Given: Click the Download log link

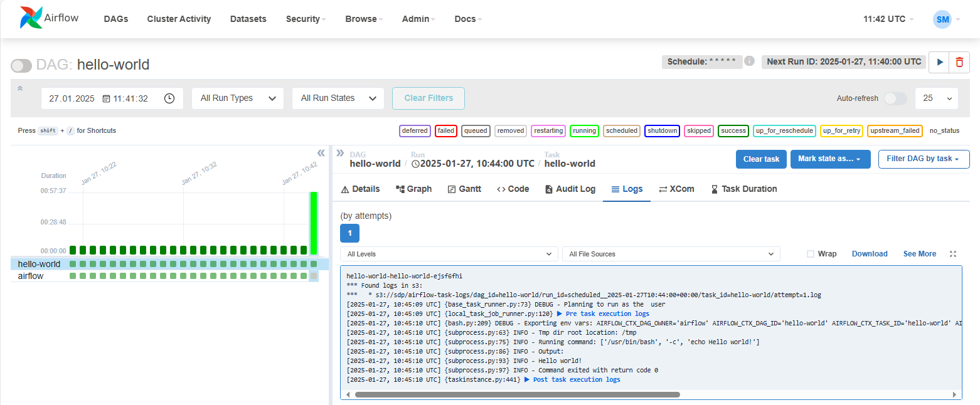Looking at the screenshot, I should [x=870, y=254].
